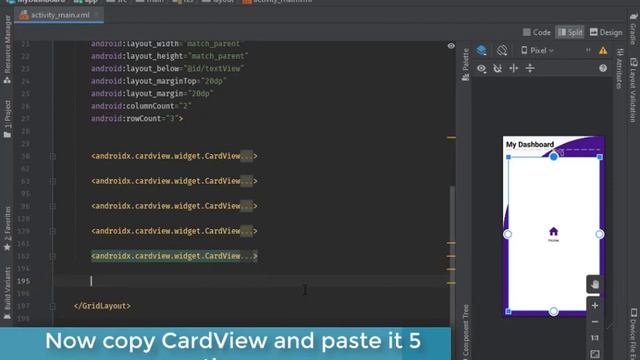
Task: Switch to Design view mode
Action: click(x=606, y=32)
